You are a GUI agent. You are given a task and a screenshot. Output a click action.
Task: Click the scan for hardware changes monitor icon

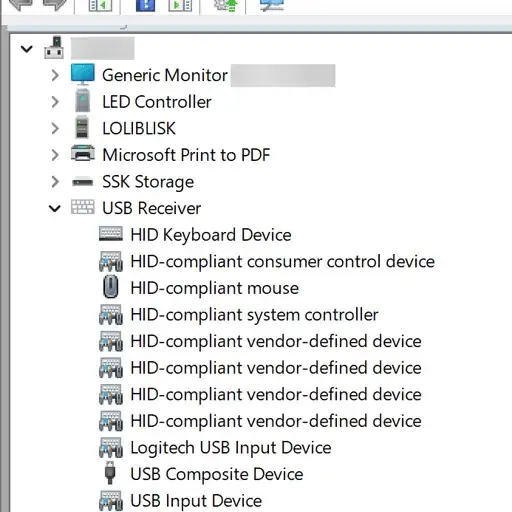click(x=272, y=5)
